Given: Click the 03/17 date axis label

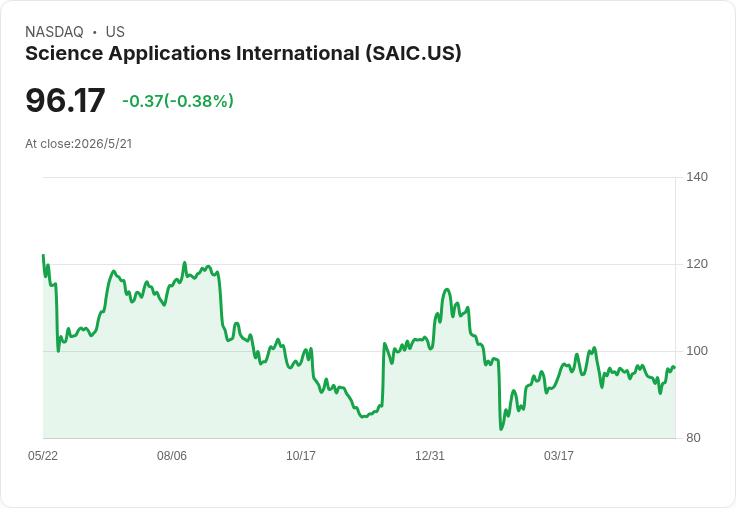Looking at the screenshot, I should pos(559,455).
